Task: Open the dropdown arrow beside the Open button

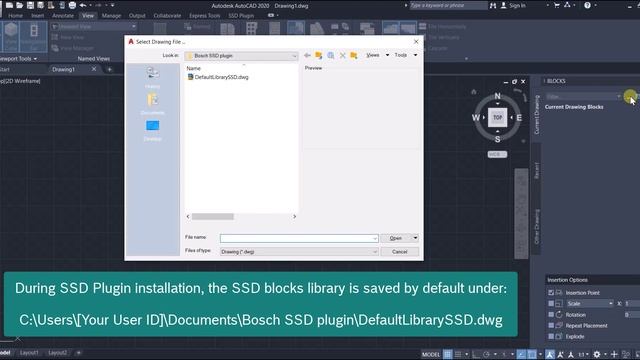Action: coord(415,238)
